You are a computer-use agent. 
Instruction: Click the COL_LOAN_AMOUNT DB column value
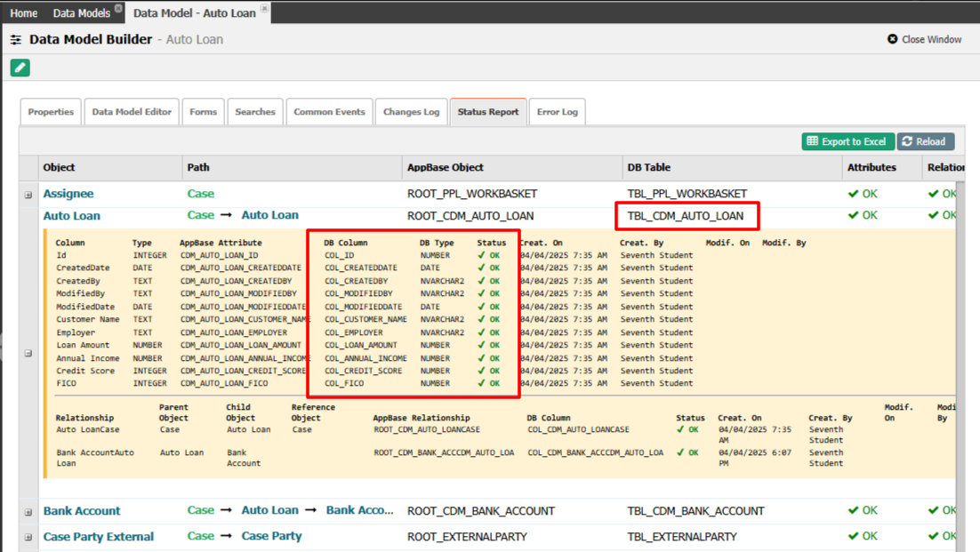361,345
